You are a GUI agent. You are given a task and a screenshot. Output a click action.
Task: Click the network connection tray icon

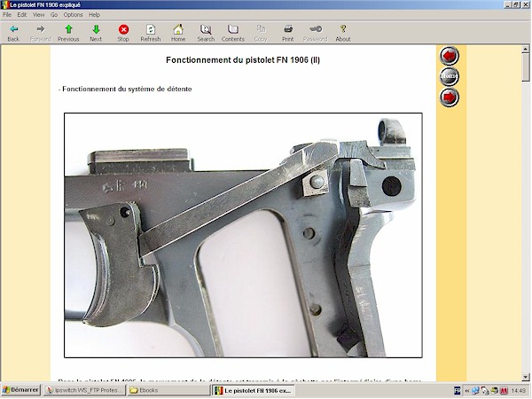475,390
